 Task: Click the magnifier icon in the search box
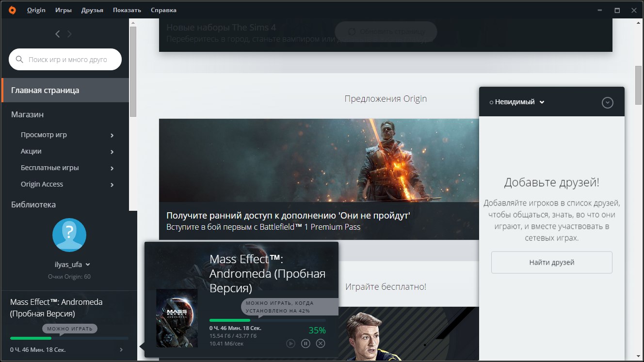click(19, 60)
